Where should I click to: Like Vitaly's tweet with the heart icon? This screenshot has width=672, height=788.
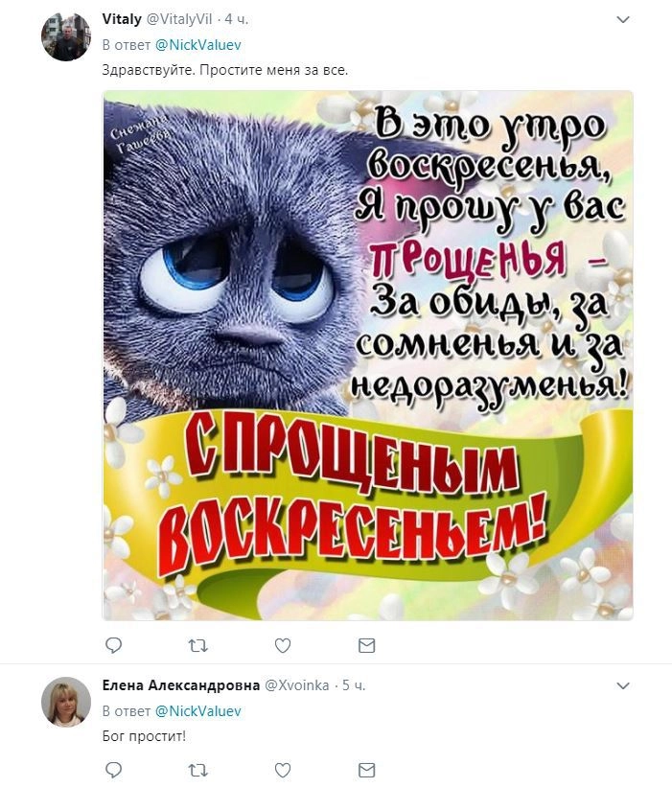pyautogui.click(x=283, y=645)
